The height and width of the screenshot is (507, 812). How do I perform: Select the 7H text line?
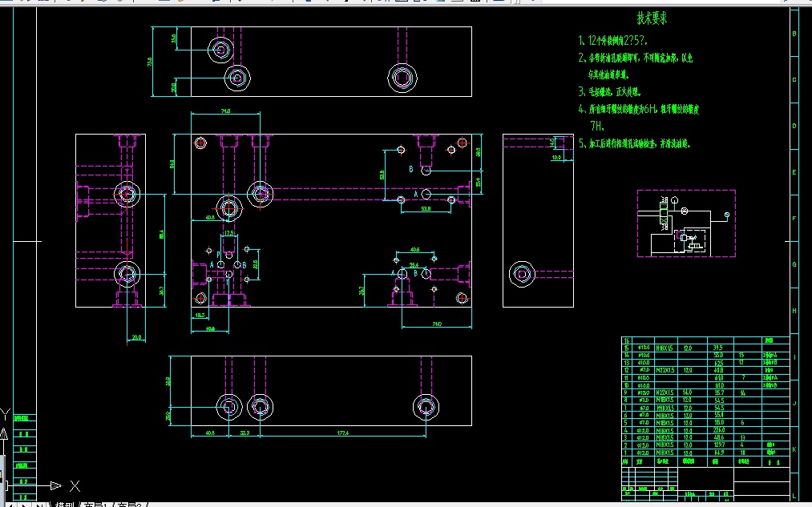tap(596, 126)
